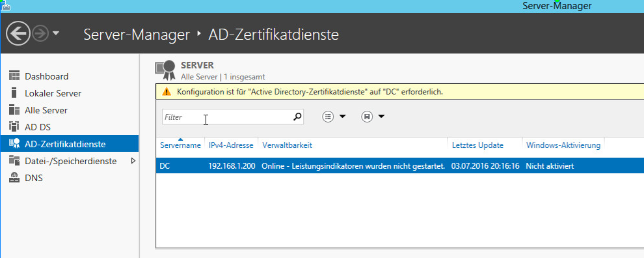Click the 03.07.2016 20:16:16 update cell

485,166
